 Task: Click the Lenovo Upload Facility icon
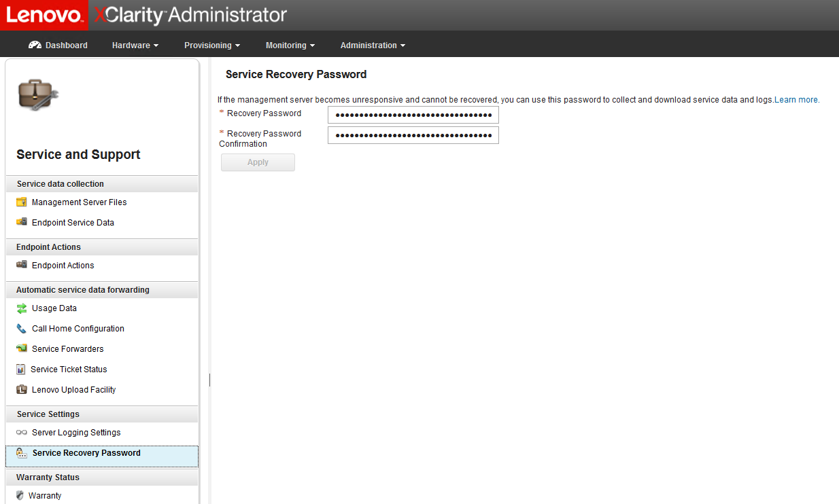pos(21,389)
